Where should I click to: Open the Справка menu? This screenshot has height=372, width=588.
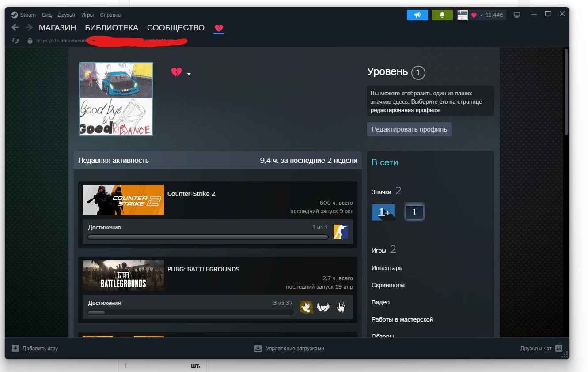[110, 15]
